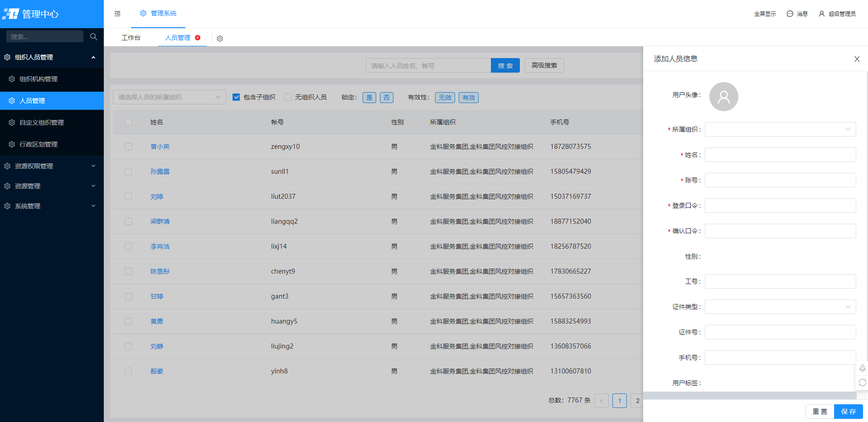
Task: Focus the 登录口令 input field
Action: pyautogui.click(x=780, y=206)
